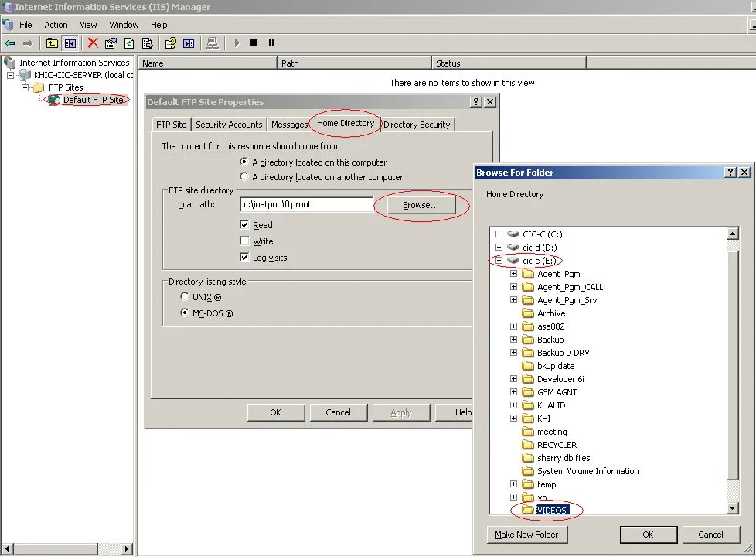Screen dimensions: 756x557
Task: Select the FTP Sites folder node
Action: (66, 87)
